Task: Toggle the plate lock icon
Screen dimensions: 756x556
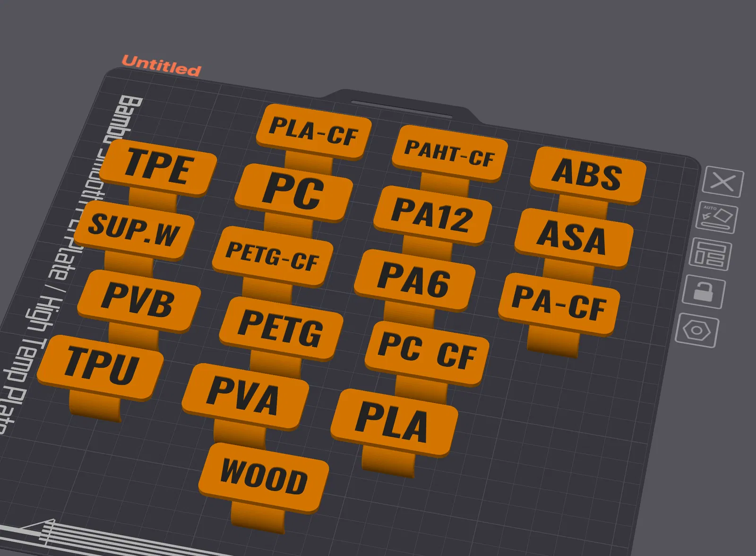Action: tap(704, 292)
